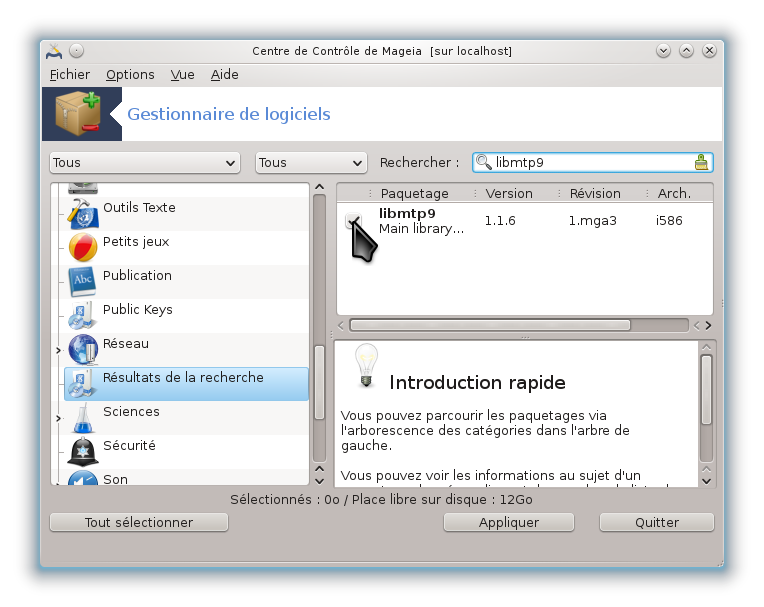764x607 pixels.
Task: Click the Résultats de la recherche icon
Action: pos(82,384)
